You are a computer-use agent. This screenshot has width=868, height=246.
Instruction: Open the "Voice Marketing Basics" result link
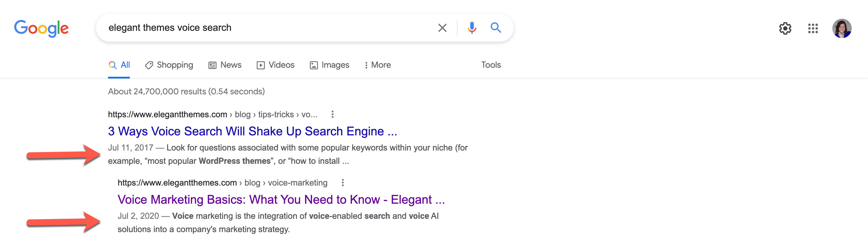281,199
